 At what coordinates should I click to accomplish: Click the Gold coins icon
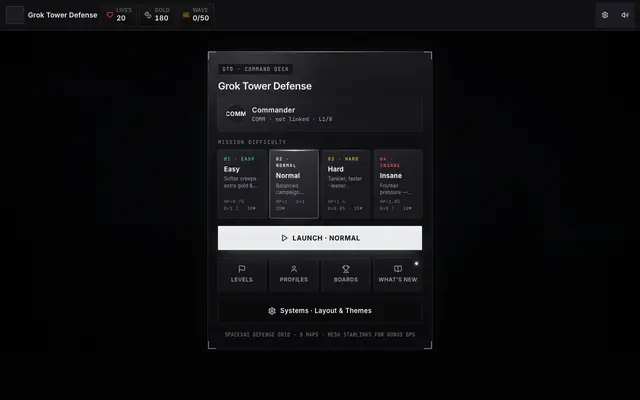(x=148, y=15)
